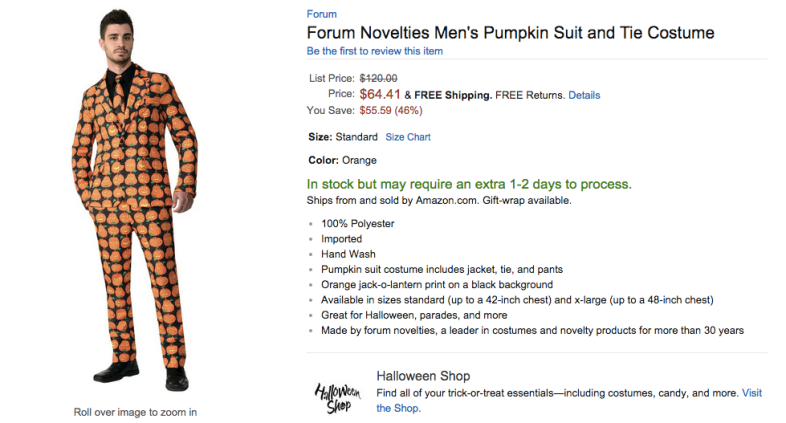This screenshot has height=423, width=786.
Task: Click 'Be the first to review this item'
Action: (x=374, y=51)
